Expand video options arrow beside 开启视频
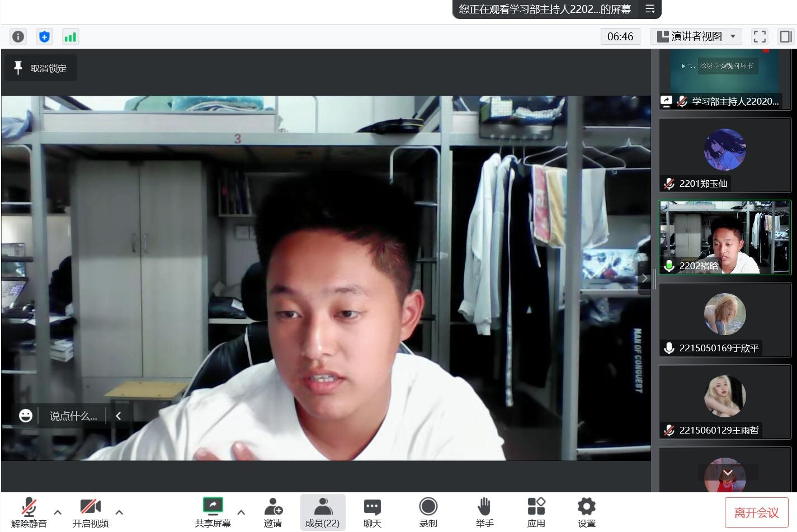The height and width of the screenshot is (532, 797). pyautogui.click(x=119, y=512)
